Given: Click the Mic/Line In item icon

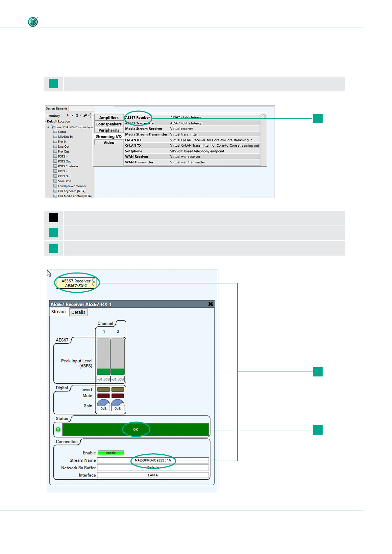Looking at the screenshot, I should coord(55,136).
